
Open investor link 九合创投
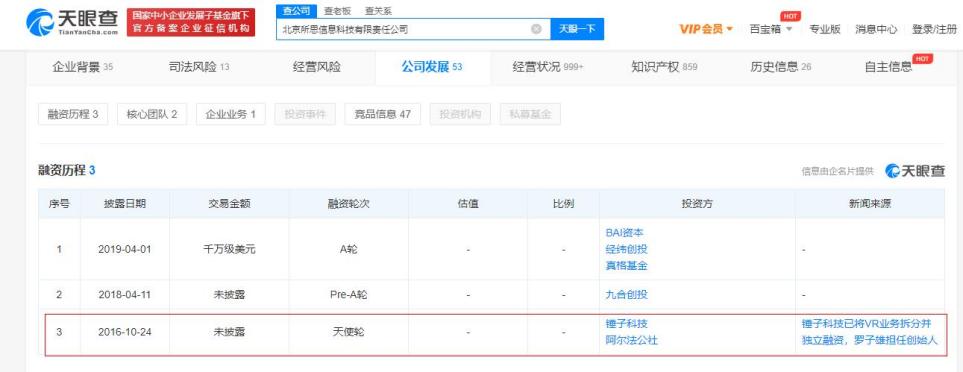(626, 295)
